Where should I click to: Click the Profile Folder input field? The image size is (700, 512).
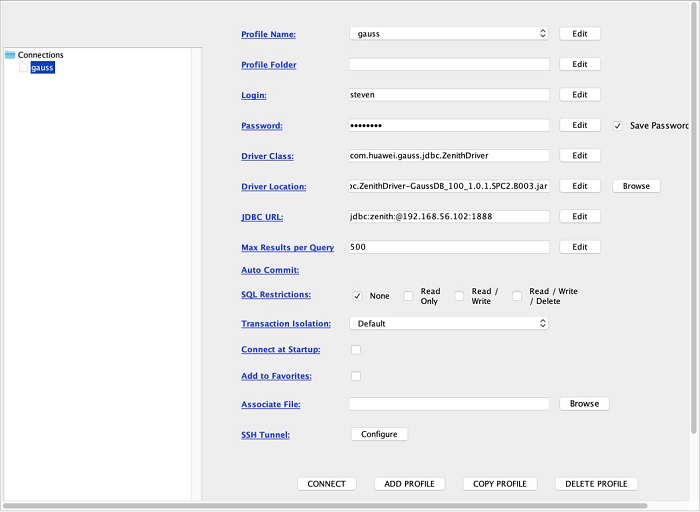point(449,64)
